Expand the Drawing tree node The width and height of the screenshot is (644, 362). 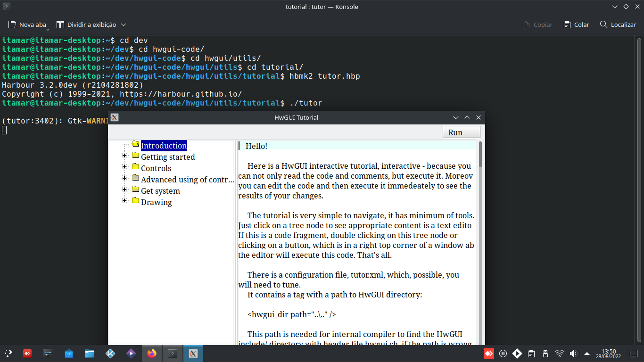(x=124, y=201)
